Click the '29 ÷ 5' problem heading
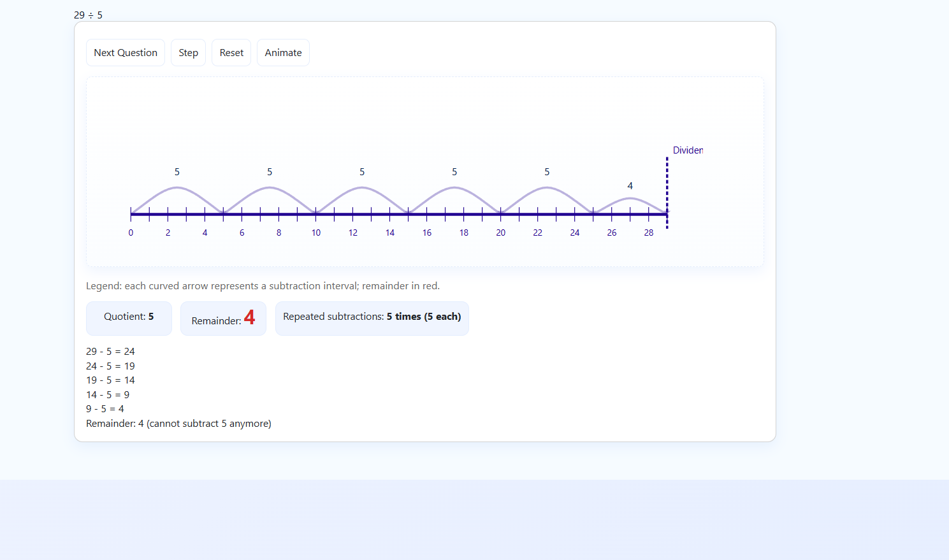This screenshot has height=560, width=949. click(x=88, y=15)
